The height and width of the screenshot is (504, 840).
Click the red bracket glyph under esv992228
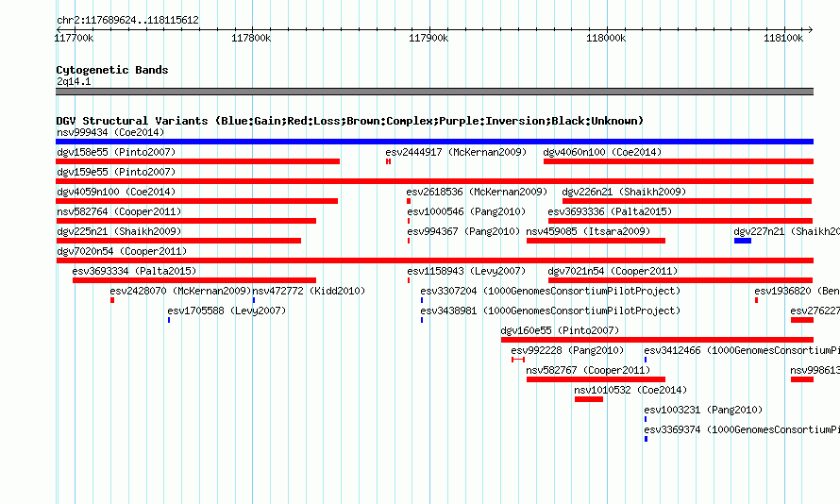pyautogui.click(x=518, y=360)
